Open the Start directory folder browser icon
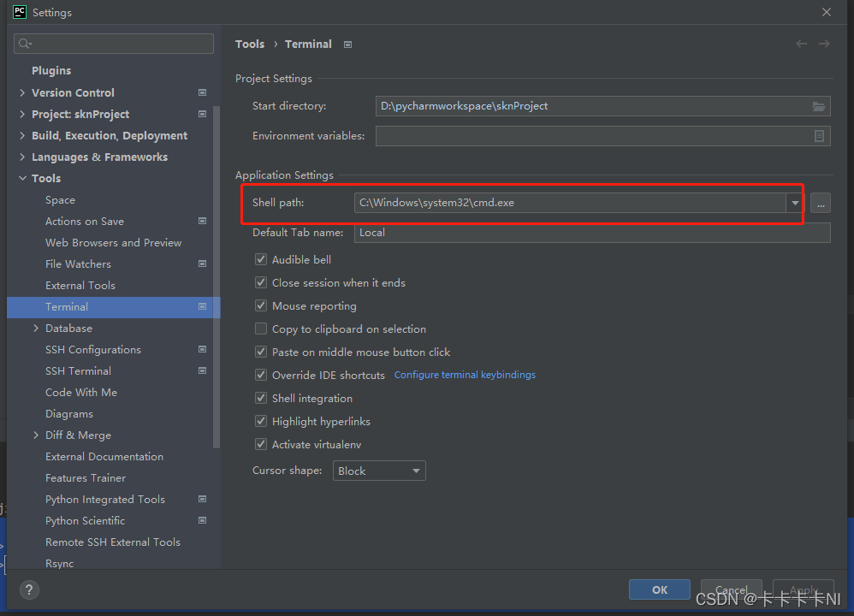The width and height of the screenshot is (854, 616). tap(819, 106)
